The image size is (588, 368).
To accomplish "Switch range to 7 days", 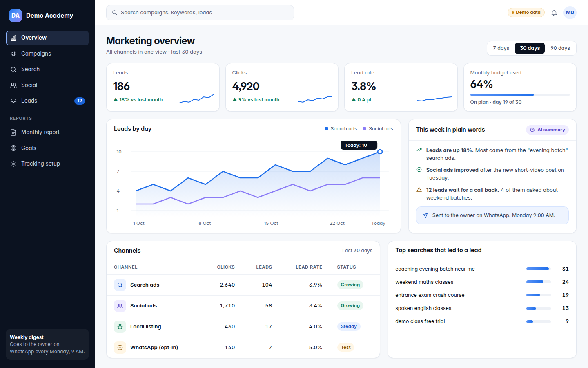I will (x=501, y=48).
